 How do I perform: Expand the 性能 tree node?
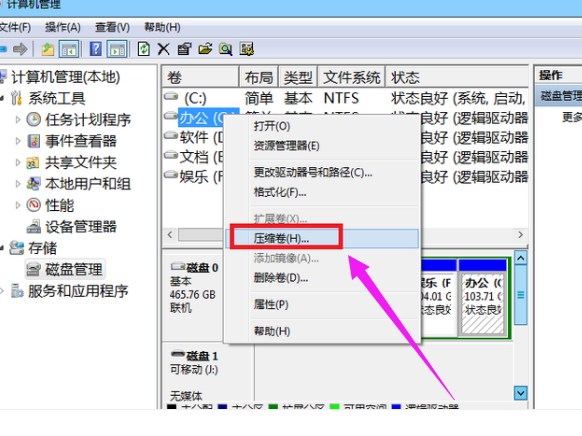pyautogui.click(x=18, y=205)
